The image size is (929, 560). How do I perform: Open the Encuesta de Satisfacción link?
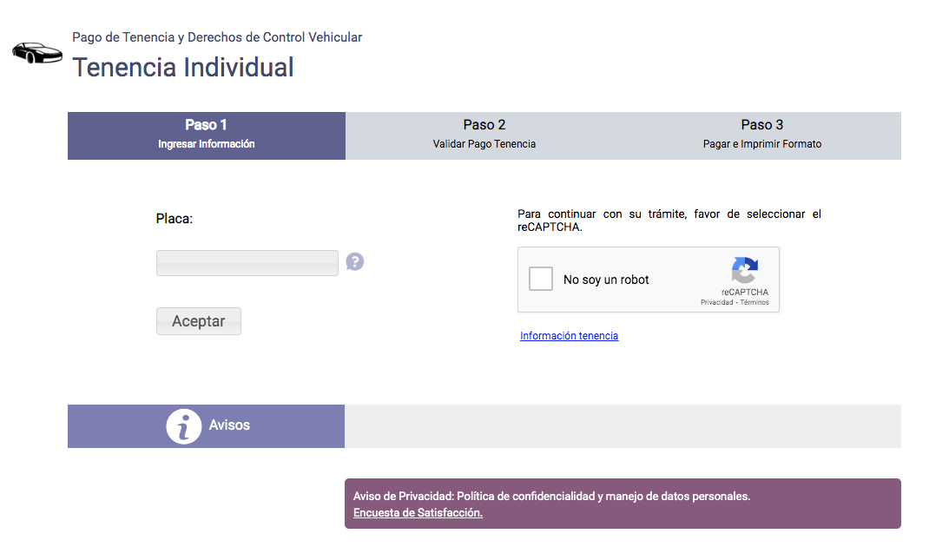click(x=418, y=513)
